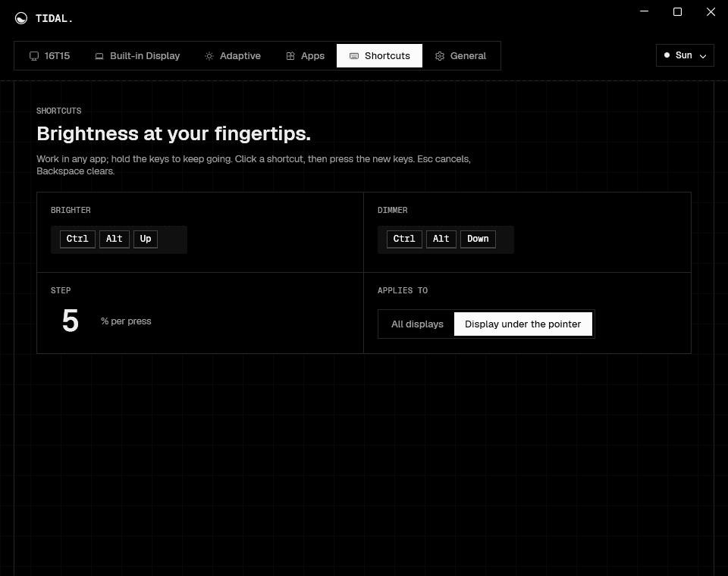
Task: Click the DIMMER label
Action: [x=392, y=210]
